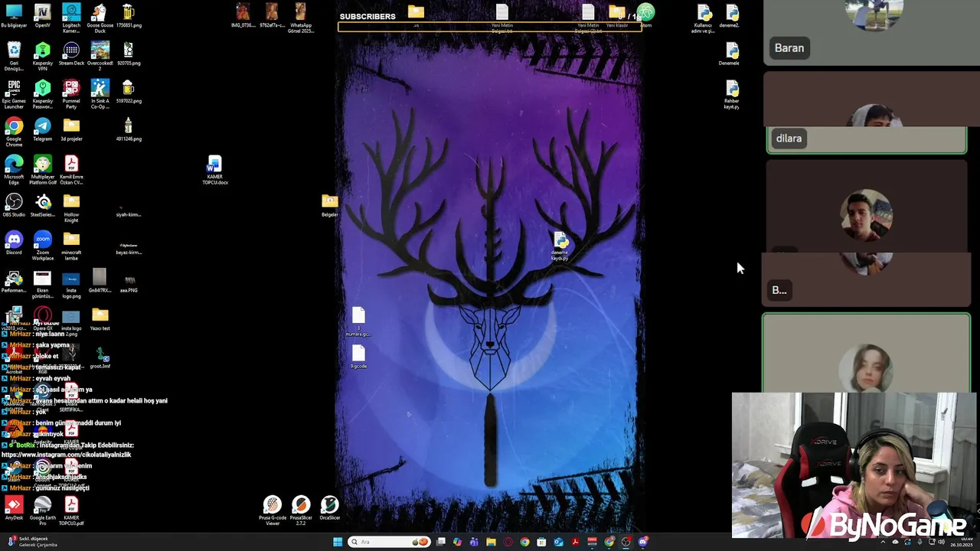Viewport: 980px width, 551px height.
Task: Expand the system tray hidden icons chevron
Action: point(883,542)
